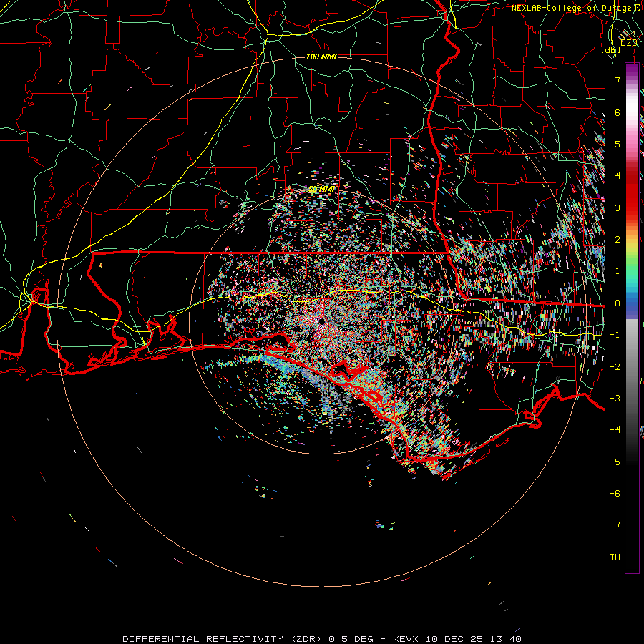Click the 1 value on the scale
Screen dimensions: 644x644
[x=618, y=271]
